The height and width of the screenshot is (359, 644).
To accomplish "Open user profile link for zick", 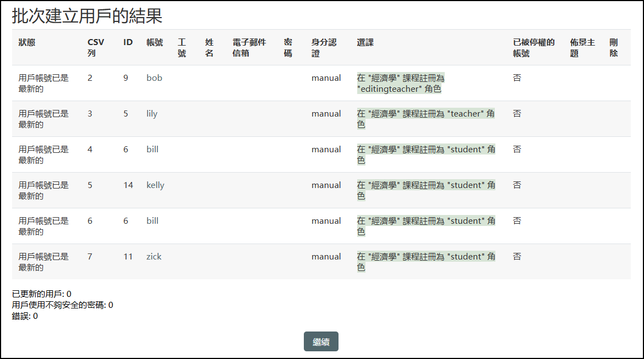I will point(154,256).
